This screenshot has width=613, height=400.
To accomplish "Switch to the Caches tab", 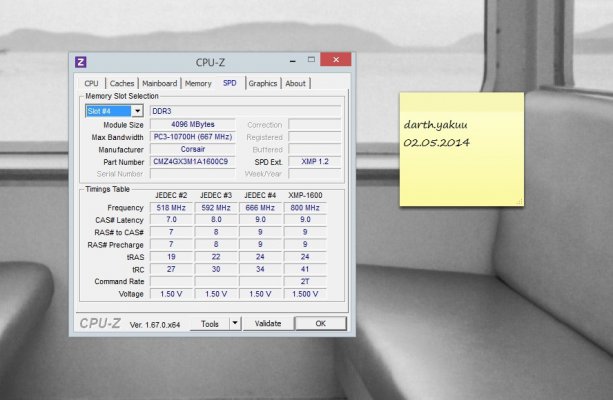I will pos(122,83).
